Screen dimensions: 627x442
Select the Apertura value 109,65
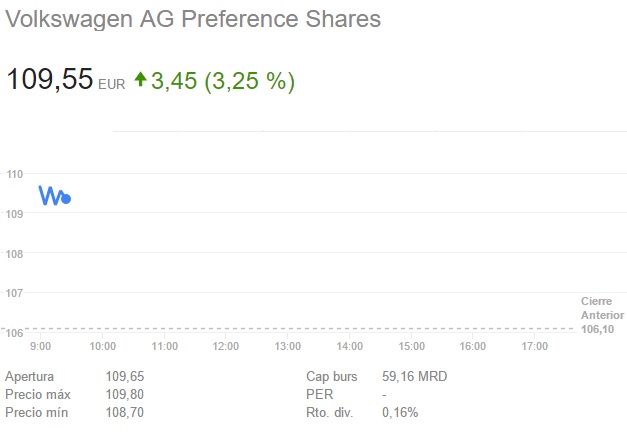125,377
